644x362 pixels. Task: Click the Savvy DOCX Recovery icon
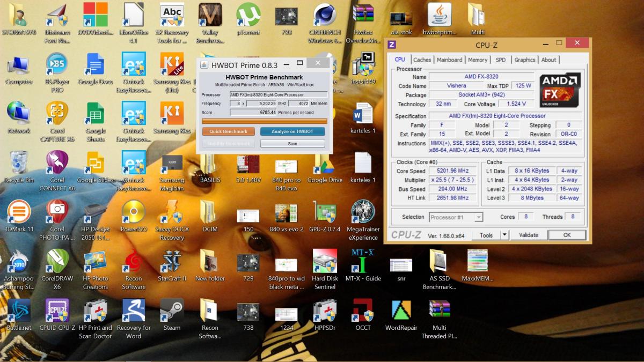coord(172,220)
